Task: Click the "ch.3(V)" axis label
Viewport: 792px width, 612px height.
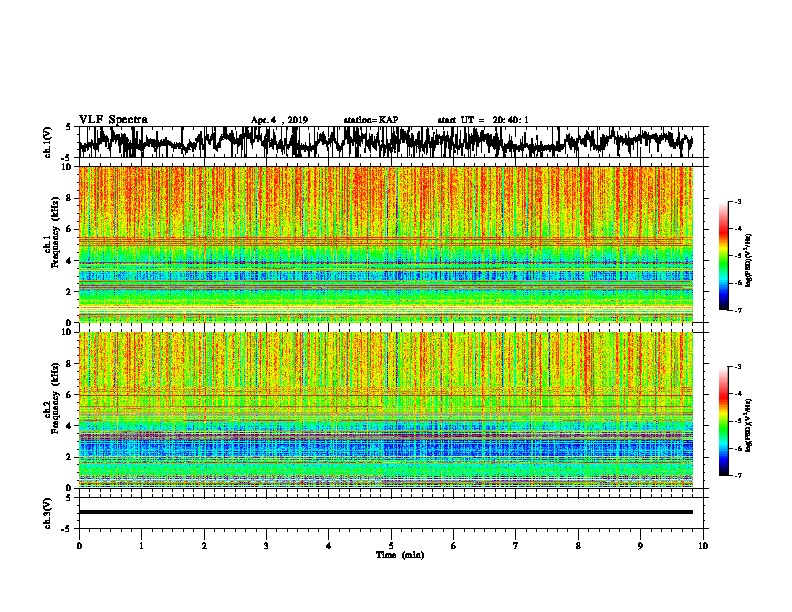Action: 48,513
